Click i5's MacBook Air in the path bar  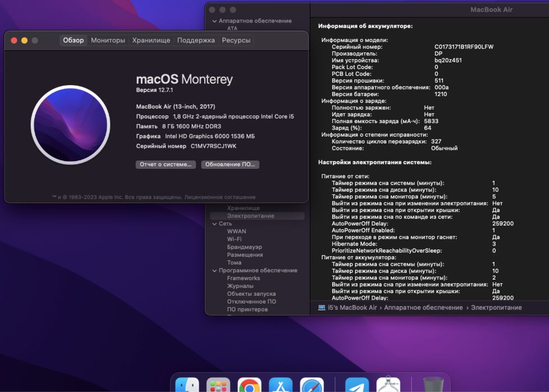click(352, 308)
